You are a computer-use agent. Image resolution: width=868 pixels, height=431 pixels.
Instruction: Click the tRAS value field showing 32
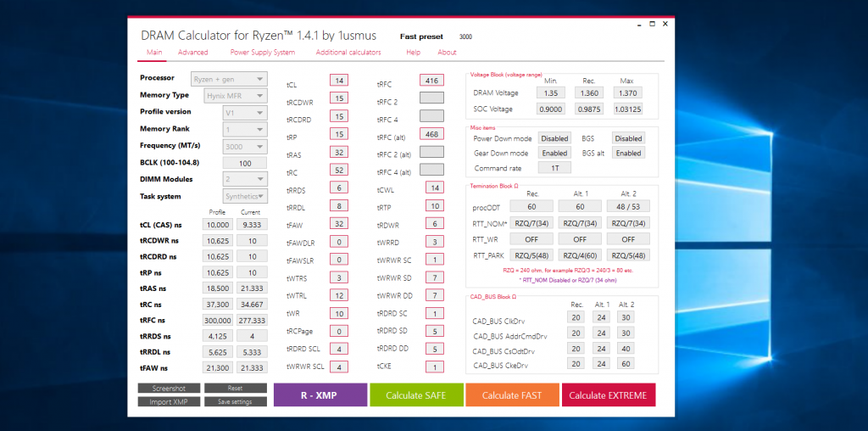click(x=339, y=152)
